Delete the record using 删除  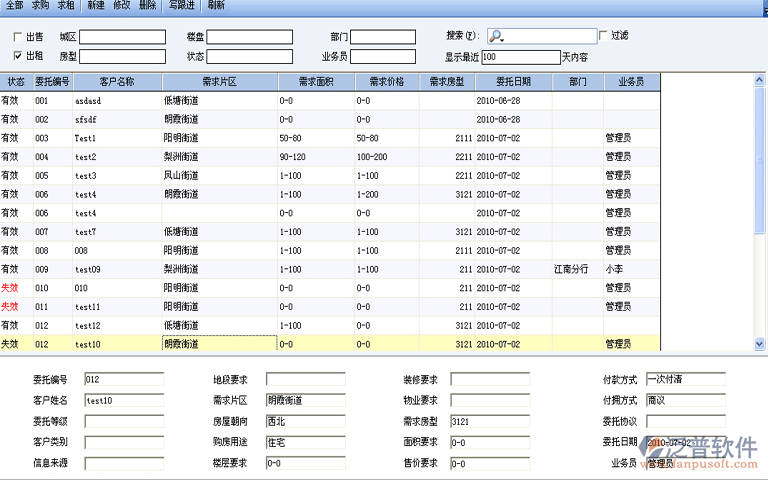(148, 6)
